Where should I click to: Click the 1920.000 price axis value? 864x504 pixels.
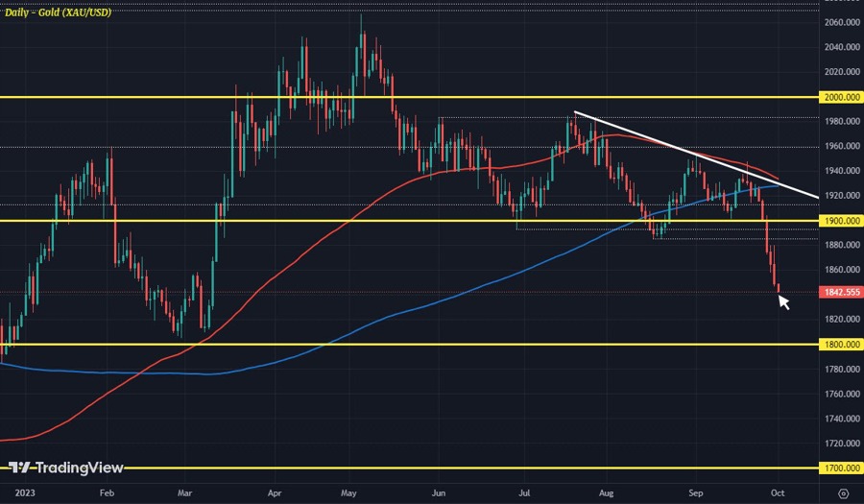tap(843, 196)
